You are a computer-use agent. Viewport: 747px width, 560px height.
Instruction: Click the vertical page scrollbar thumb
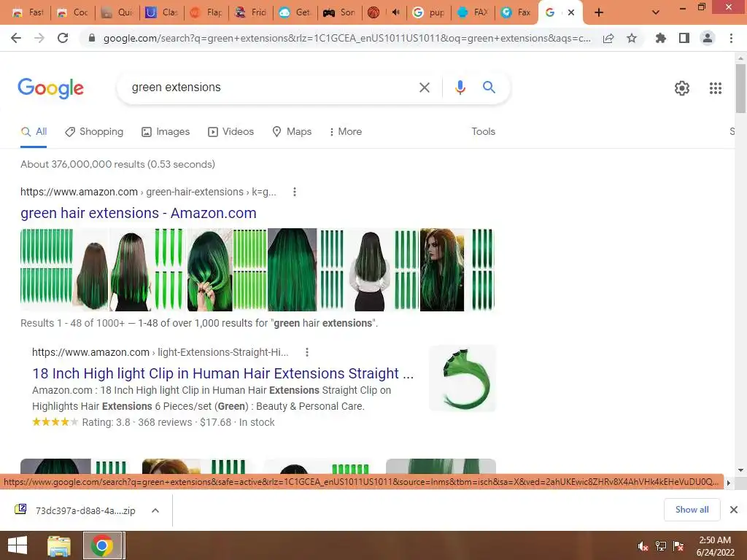point(740,88)
